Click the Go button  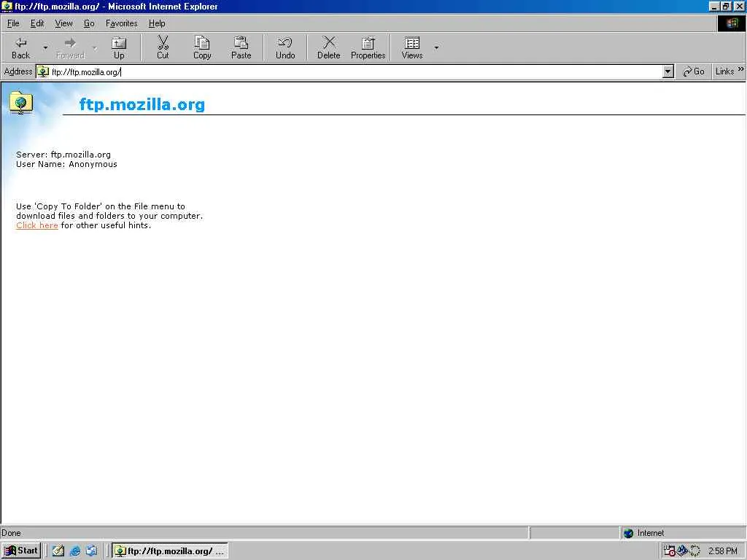click(694, 71)
